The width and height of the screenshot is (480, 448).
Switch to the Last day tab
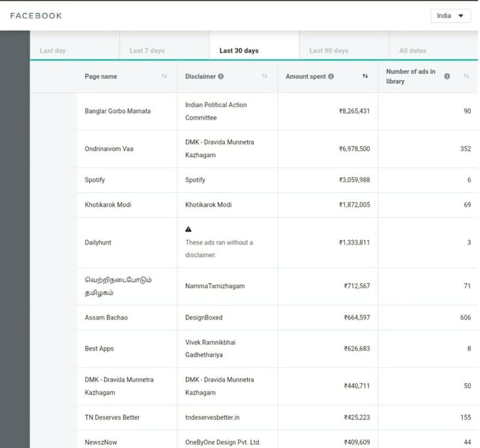(52, 51)
